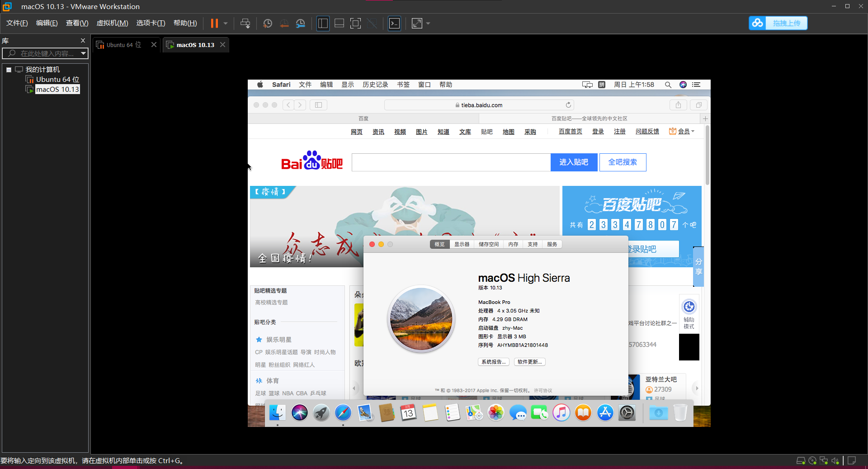The image size is (868, 469).
Task: Collapse the 我的计算机 tree node
Action: [9, 70]
